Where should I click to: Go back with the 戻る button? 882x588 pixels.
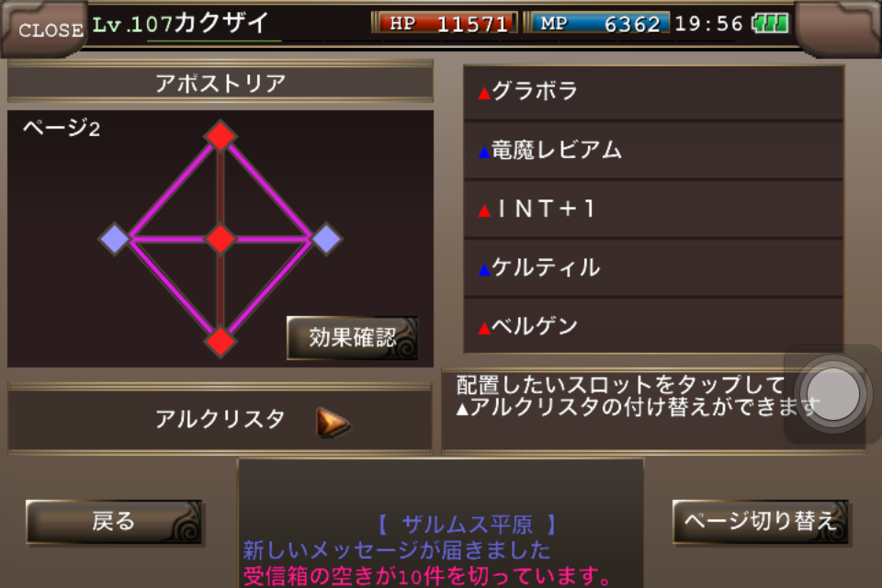[x=114, y=522]
